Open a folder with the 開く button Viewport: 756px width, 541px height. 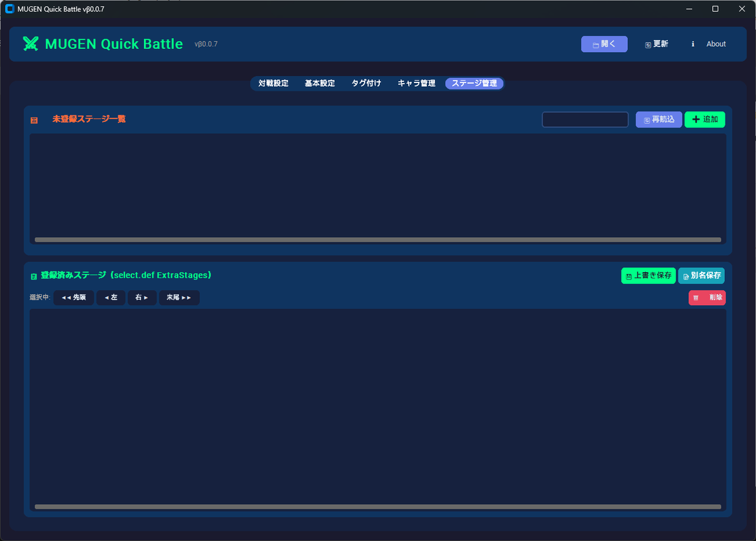tap(604, 44)
